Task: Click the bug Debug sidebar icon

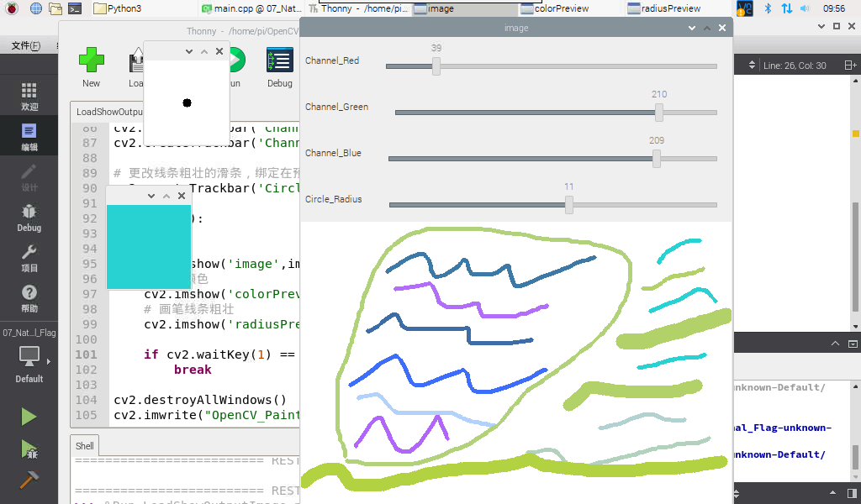Action: pyautogui.click(x=29, y=218)
